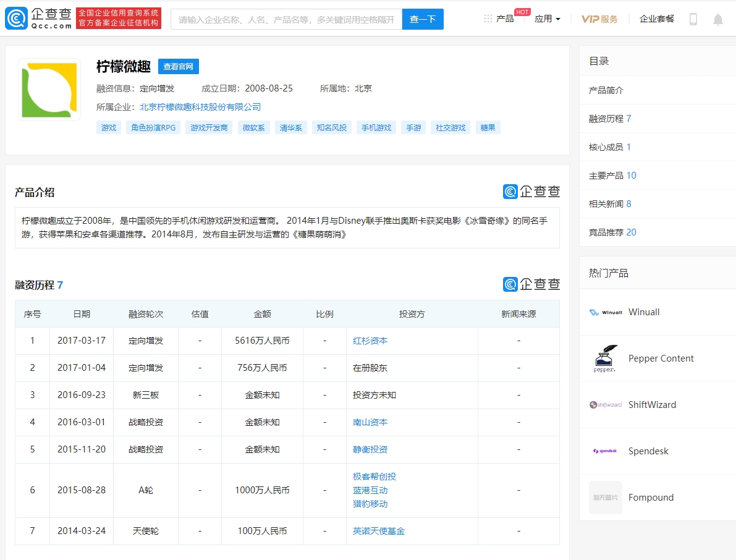Open the Qcc.com home logo
736x560 pixels.
click(x=38, y=19)
